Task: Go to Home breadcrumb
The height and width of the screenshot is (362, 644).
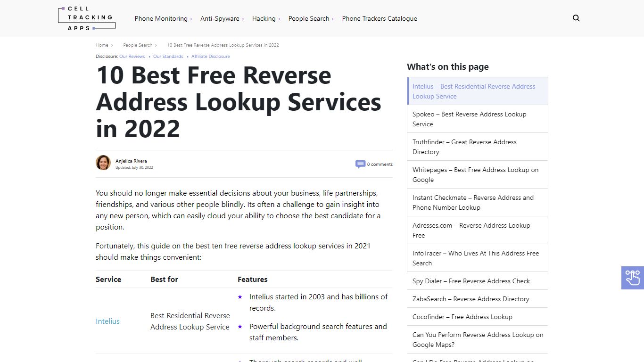Action: point(102,45)
